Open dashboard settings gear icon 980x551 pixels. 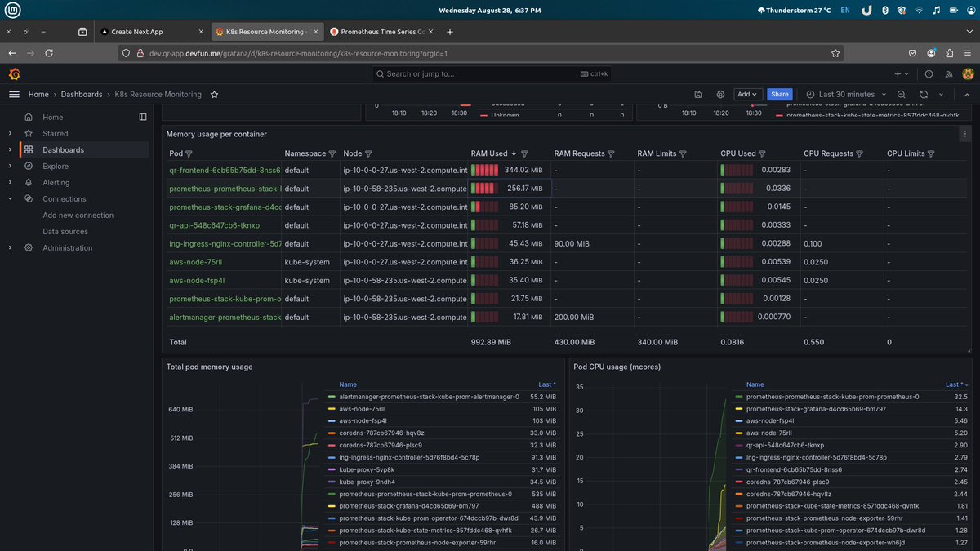(x=719, y=94)
